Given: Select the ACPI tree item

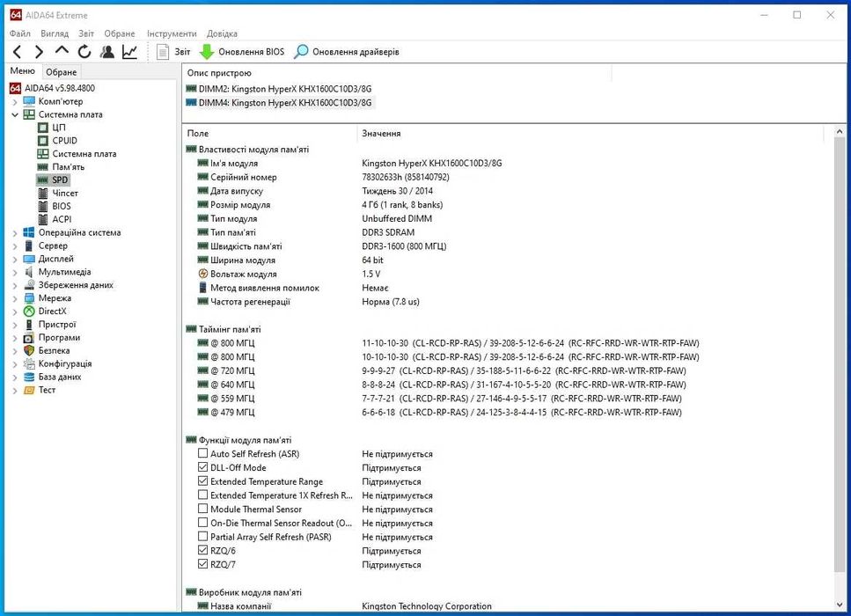Looking at the screenshot, I should coord(62,219).
